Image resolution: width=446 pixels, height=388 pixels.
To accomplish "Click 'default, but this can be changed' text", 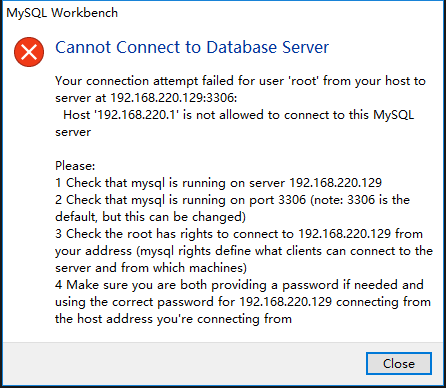I will click(150, 217).
